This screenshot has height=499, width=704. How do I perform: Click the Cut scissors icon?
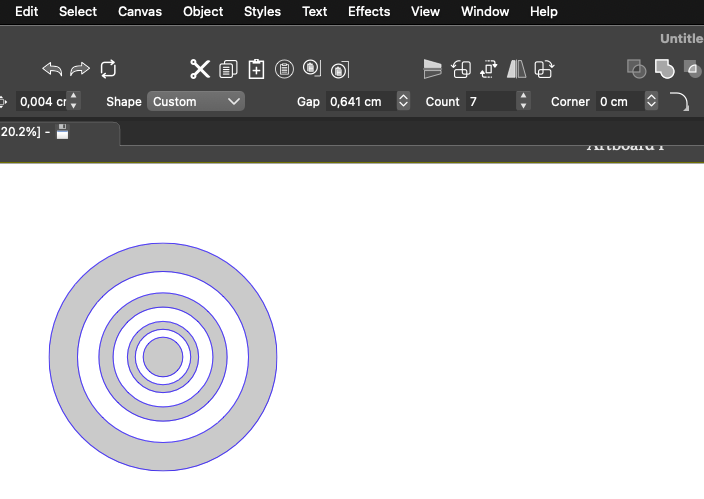click(x=200, y=69)
